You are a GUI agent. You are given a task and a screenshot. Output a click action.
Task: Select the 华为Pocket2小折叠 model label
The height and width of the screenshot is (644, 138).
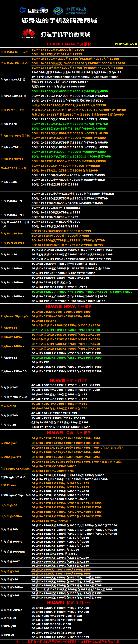coord(13,96)
